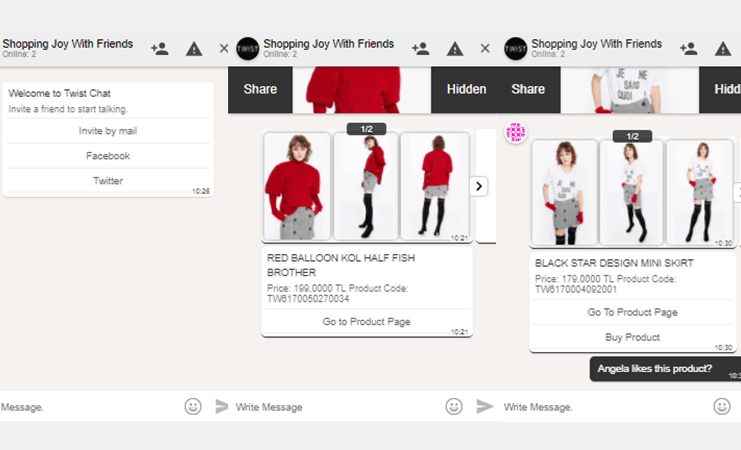
Task: Open back-view red sweater photo
Action: tap(435, 186)
